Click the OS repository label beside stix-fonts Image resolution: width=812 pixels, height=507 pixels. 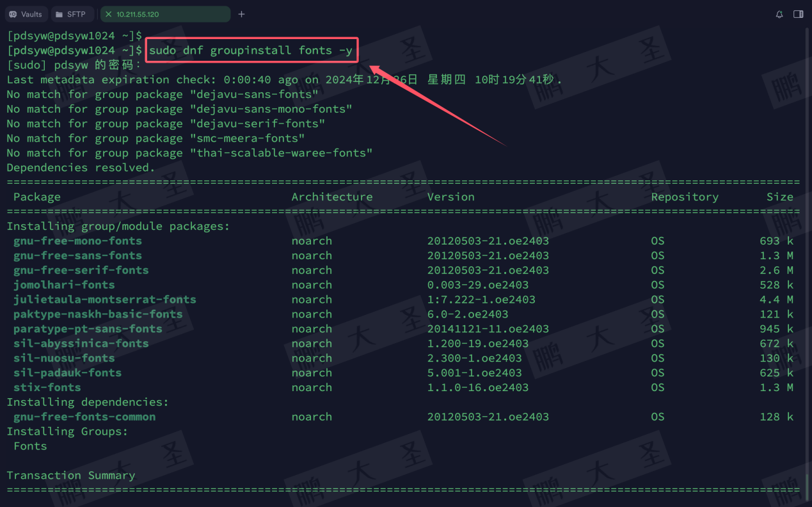(x=657, y=387)
